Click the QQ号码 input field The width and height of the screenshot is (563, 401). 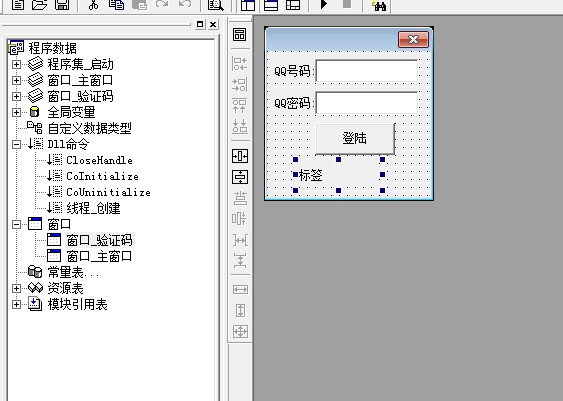click(367, 71)
